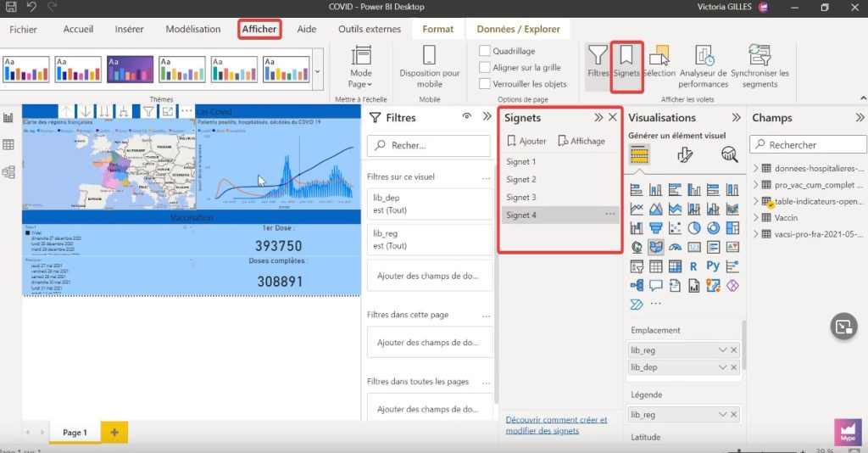The height and width of the screenshot is (453, 868).
Task: Expand the Vaccin table in Champs
Action: pos(756,218)
